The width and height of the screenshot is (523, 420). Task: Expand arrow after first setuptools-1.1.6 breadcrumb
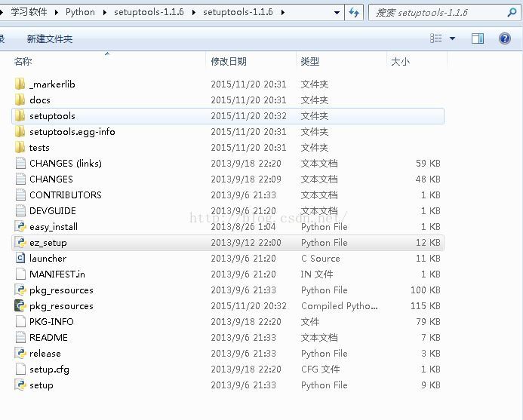(194, 12)
